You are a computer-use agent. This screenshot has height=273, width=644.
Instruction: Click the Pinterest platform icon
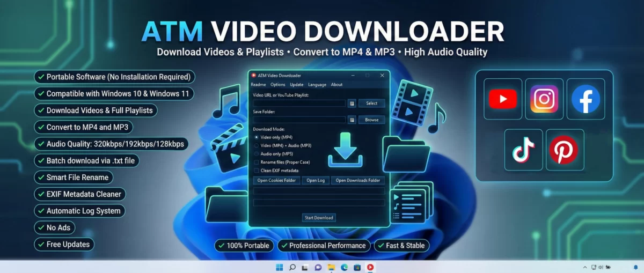[x=565, y=150]
